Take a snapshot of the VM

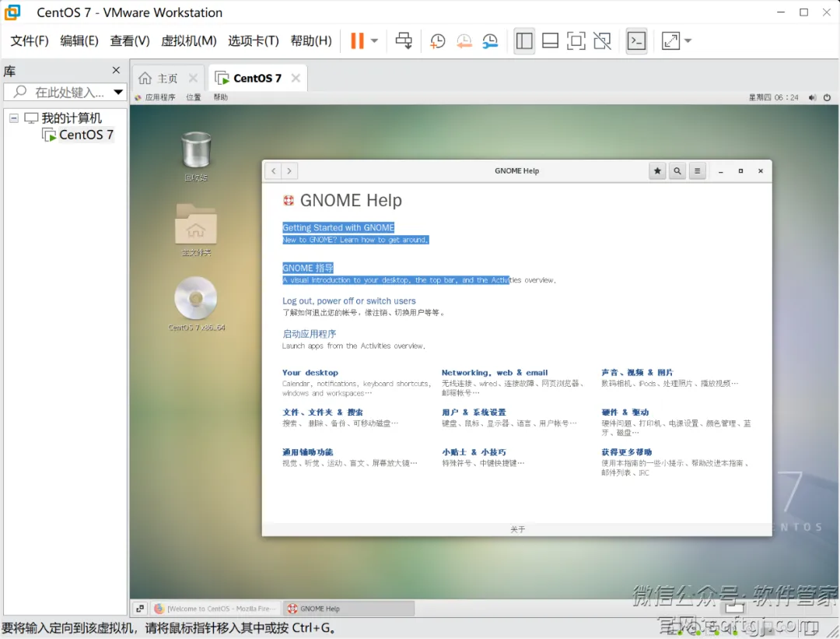click(438, 40)
